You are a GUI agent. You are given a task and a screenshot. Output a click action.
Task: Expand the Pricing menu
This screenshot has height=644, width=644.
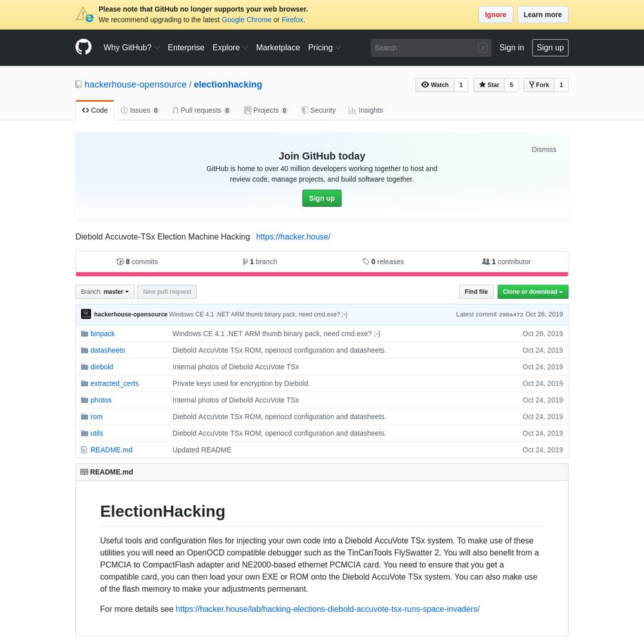tap(325, 48)
